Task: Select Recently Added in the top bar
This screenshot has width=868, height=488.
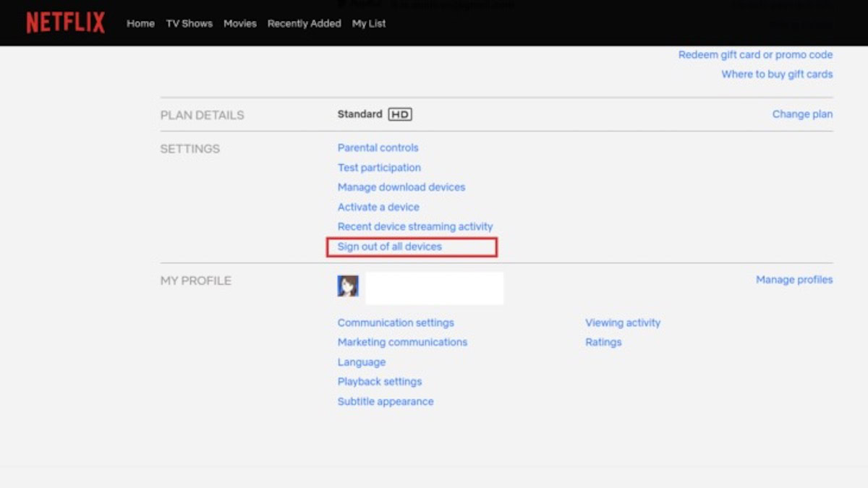Action: coord(304,23)
